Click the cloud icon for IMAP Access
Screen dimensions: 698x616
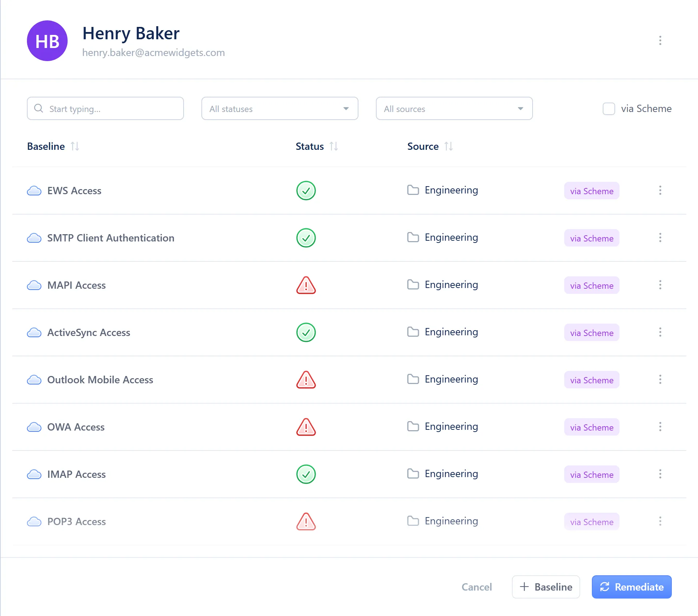[34, 474]
